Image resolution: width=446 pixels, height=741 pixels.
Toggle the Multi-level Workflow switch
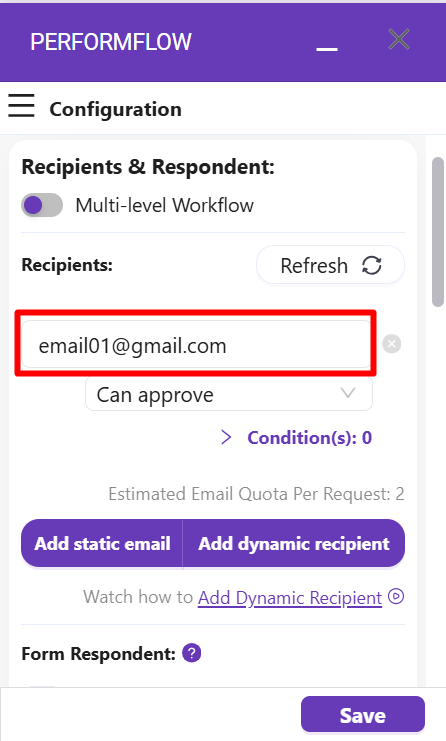42,205
